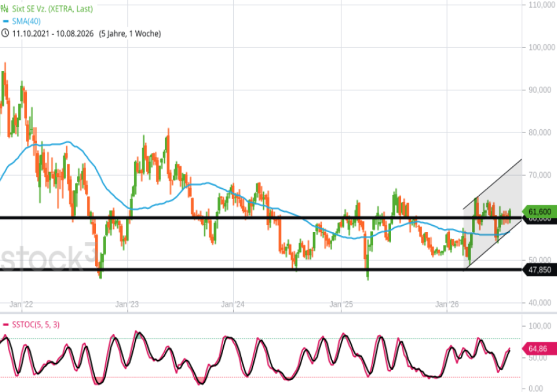Click the Jan '22 time axis label
This screenshot has height=392, width=557.
pos(21,304)
